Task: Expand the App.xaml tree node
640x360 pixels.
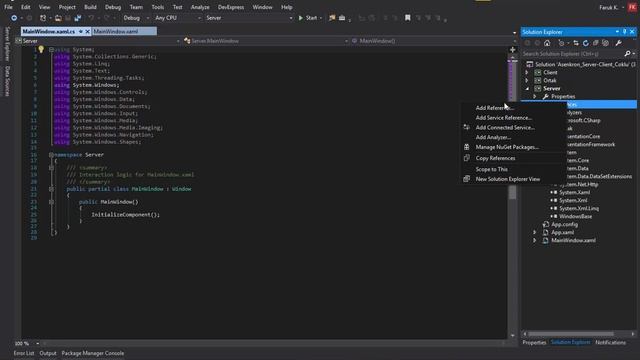Action: click(x=535, y=232)
